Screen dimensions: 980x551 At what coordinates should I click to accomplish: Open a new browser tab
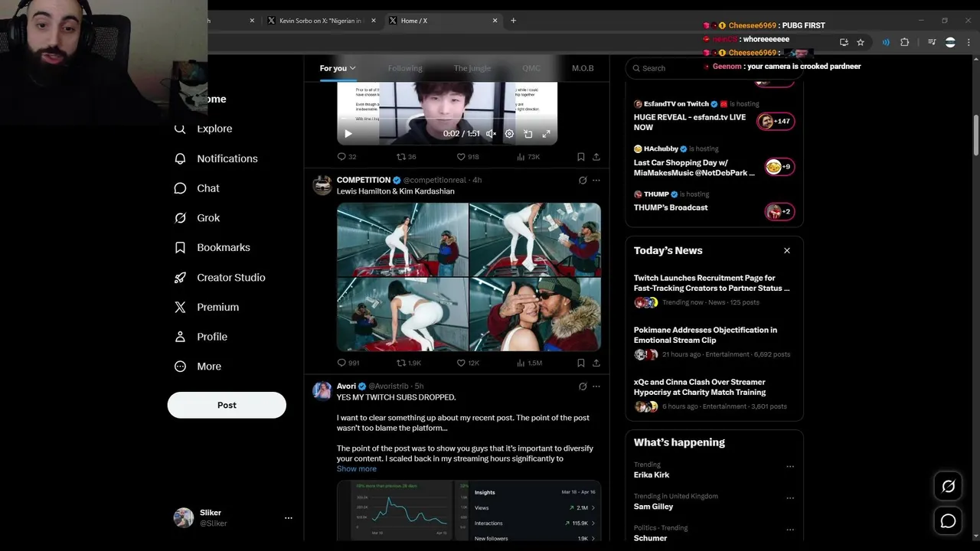click(x=513, y=21)
